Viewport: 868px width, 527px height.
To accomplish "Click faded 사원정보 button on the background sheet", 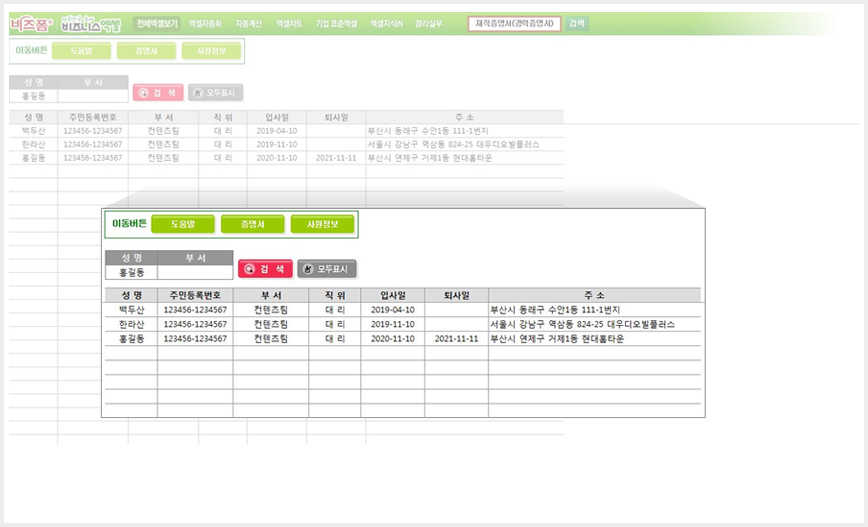I will 211,51.
